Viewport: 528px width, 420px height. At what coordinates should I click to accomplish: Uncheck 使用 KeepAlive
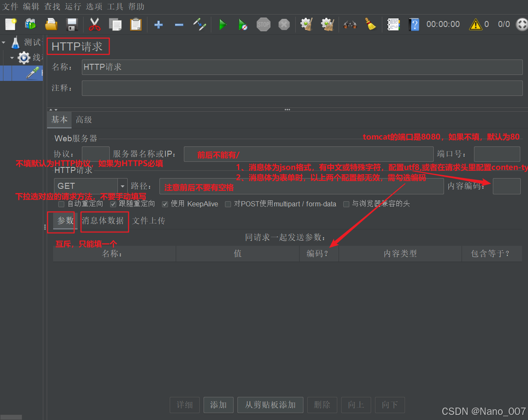click(165, 204)
